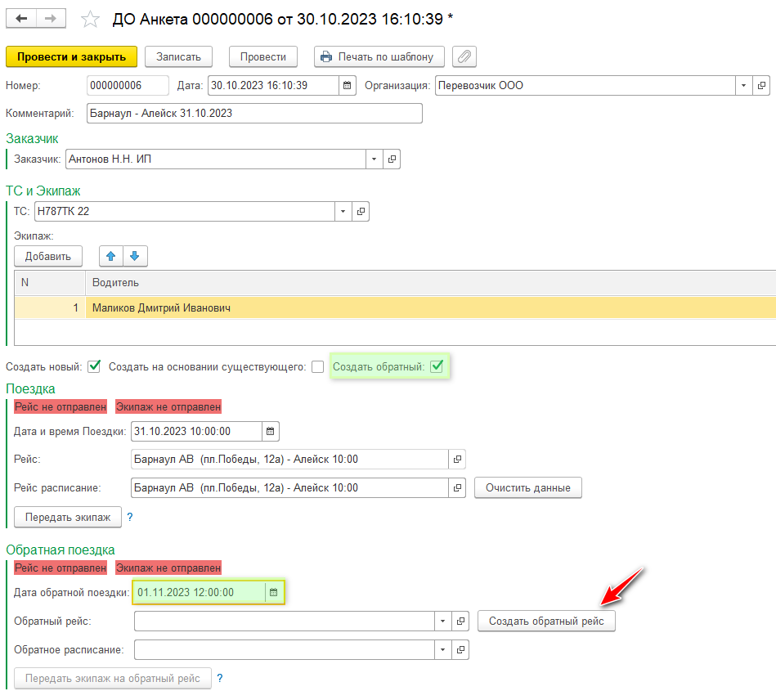Open calendar picker for document date
This screenshot has height=700, width=776.
click(347, 86)
